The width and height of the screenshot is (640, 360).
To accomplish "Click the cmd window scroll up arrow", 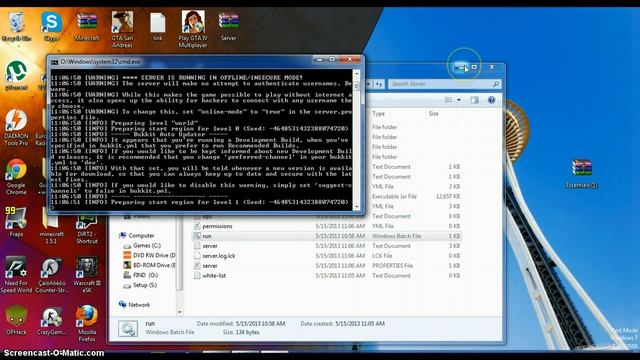I will point(357,74).
